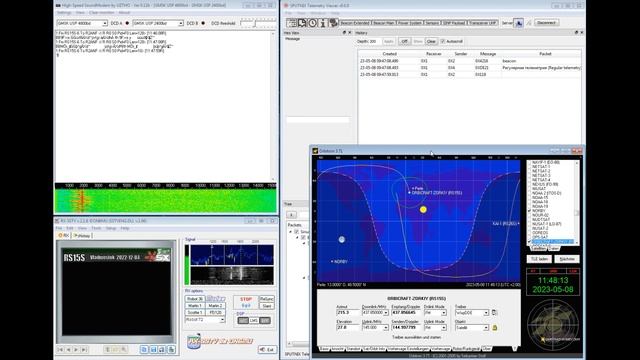Click the RX-SSTV signal spectrum display

pos(232,255)
